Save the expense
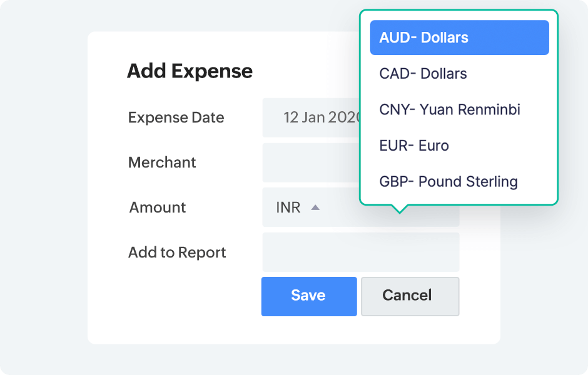 click(x=308, y=296)
